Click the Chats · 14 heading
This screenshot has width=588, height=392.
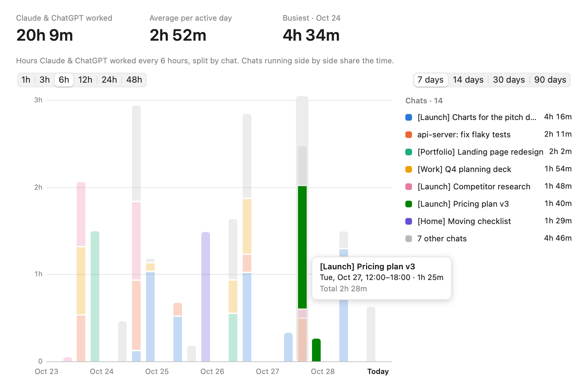[424, 101]
